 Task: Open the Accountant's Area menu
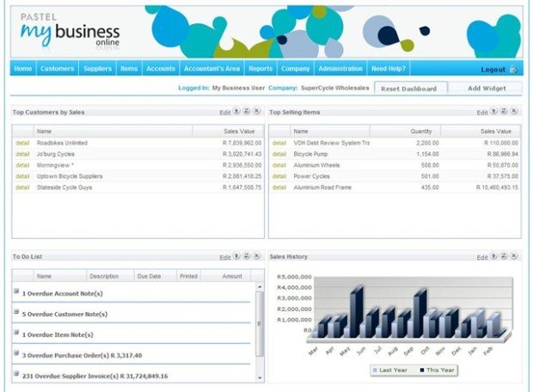point(211,68)
